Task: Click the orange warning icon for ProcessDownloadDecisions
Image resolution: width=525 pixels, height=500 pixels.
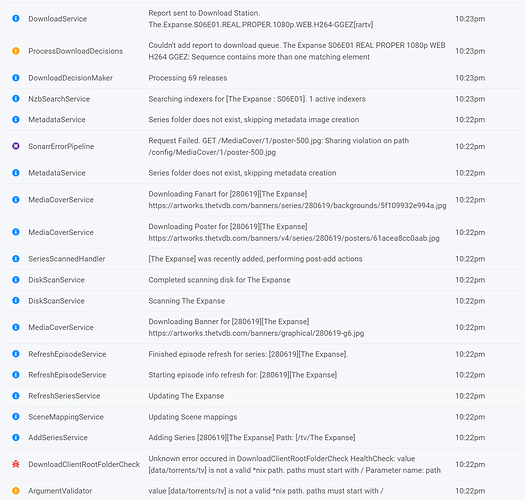Action: pos(16,51)
